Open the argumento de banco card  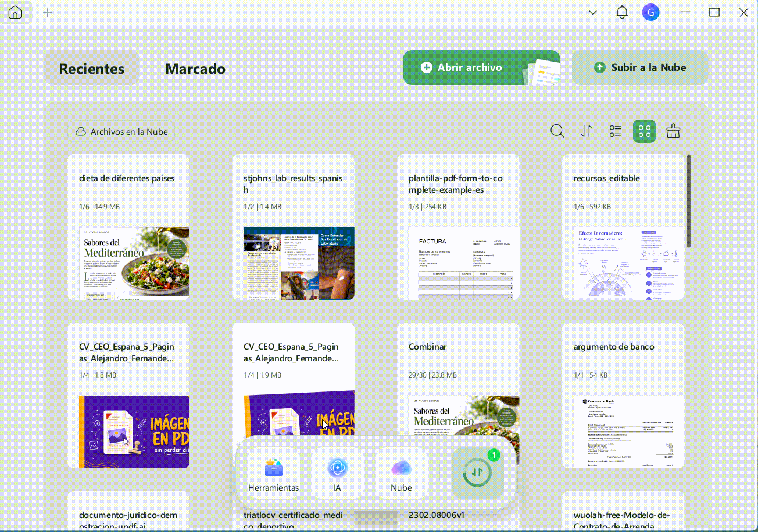[623, 396]
